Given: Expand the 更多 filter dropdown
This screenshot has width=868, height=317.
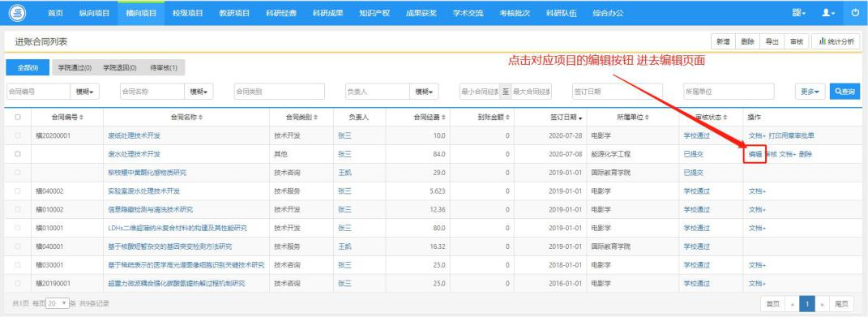Looking at the screenshot, I should [810, 92].
